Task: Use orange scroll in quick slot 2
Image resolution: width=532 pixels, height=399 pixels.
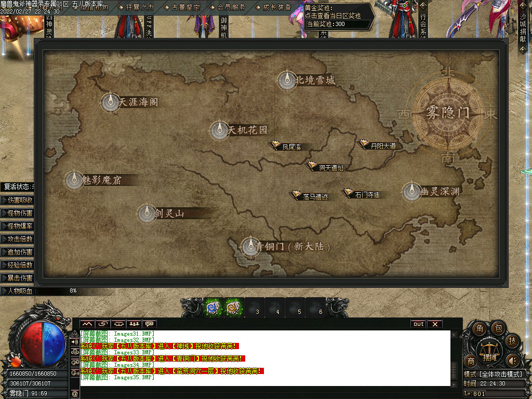Action: (234, 308)
